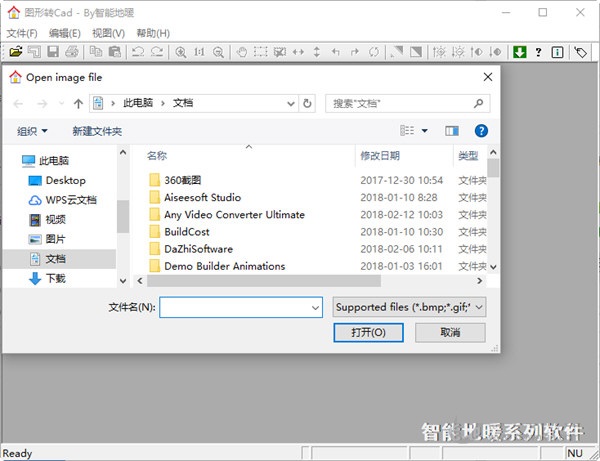The image size is (600, 461).
Task: Click the redo toolbar icon
Action: click(x=157, y=51)
